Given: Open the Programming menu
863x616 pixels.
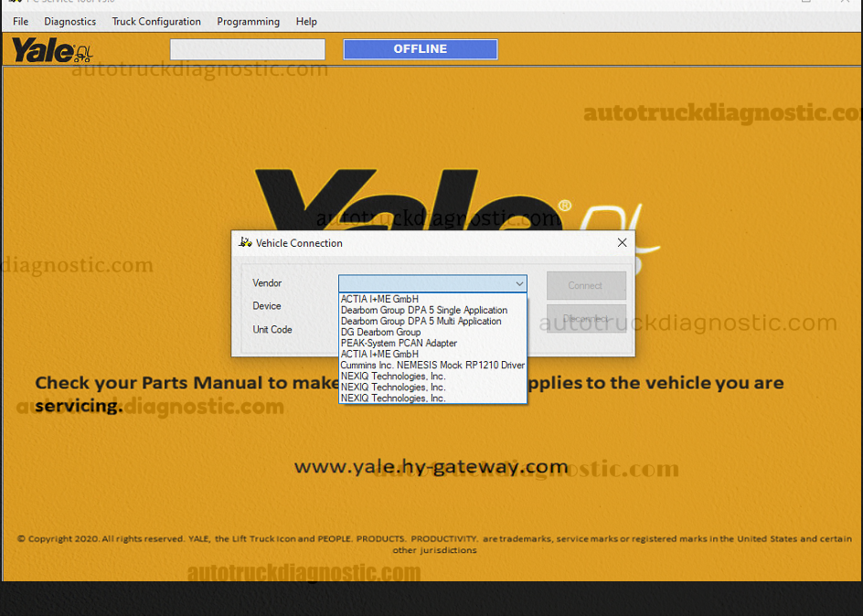Looking at the screenshot, I should pos(249,21).
